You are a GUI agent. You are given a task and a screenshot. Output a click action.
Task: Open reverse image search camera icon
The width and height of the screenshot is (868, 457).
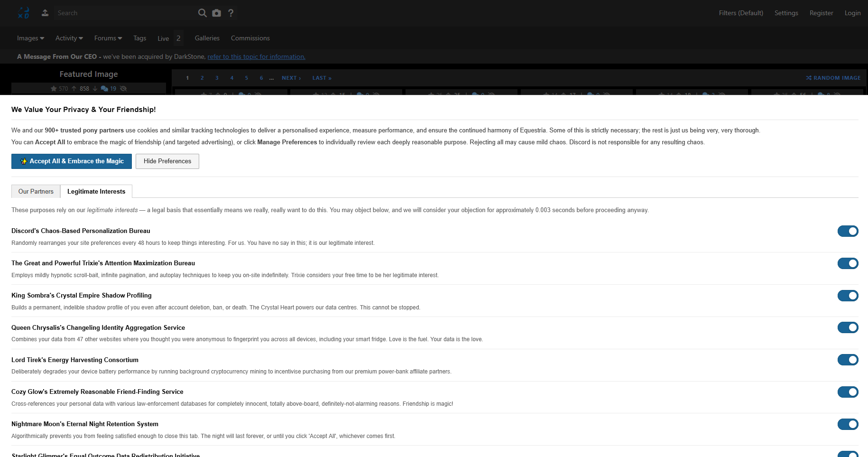217,13
